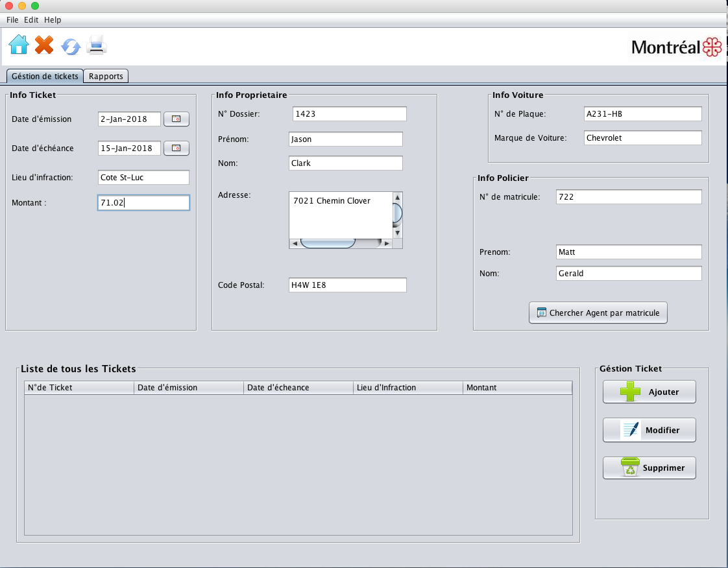728x568 pixels.
Task: Open calendar picker for Date d'échéance
Action: 176,148
